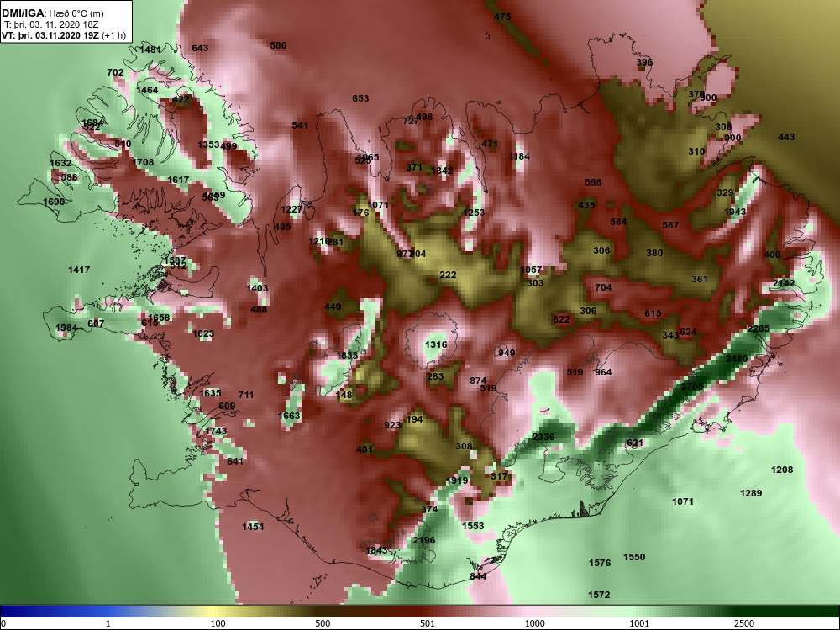This screenshot has width=840, height=630.
Task: Select the value '396' in the northeast
Action: [644, 62]
